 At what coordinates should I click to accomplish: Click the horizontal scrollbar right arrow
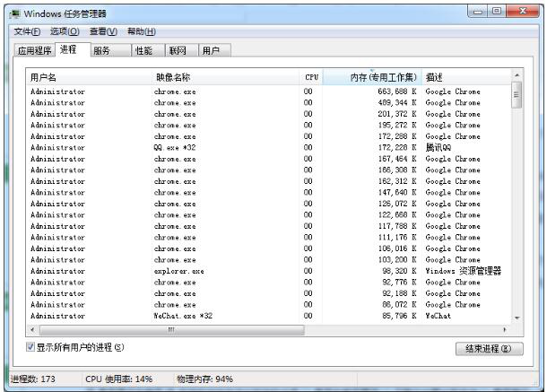(x=504, y=330)
